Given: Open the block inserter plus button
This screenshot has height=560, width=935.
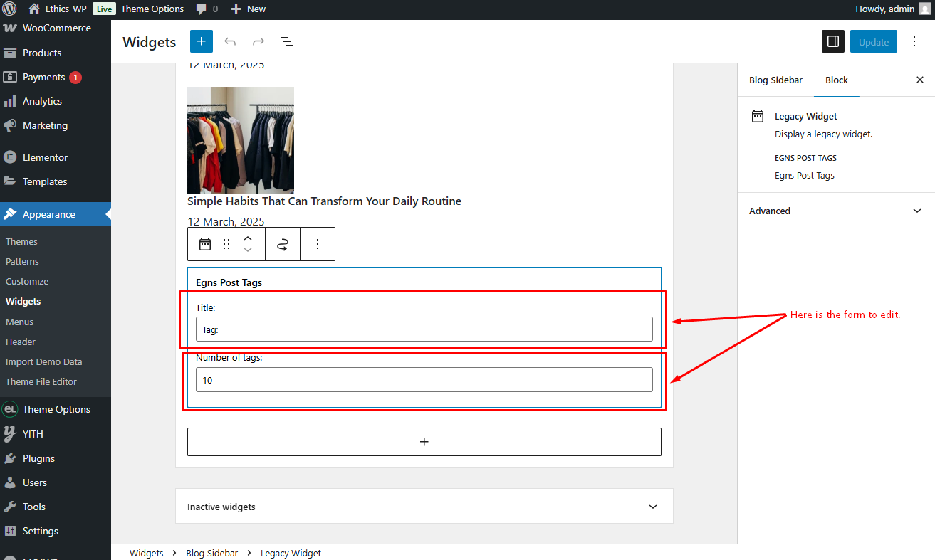Looking at the screenshot, I should (202, 41).
